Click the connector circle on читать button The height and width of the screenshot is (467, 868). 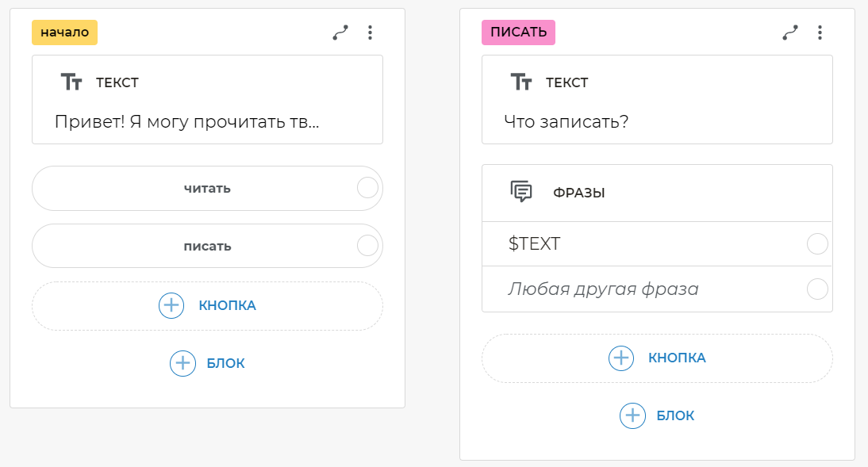tap(367, 188)
